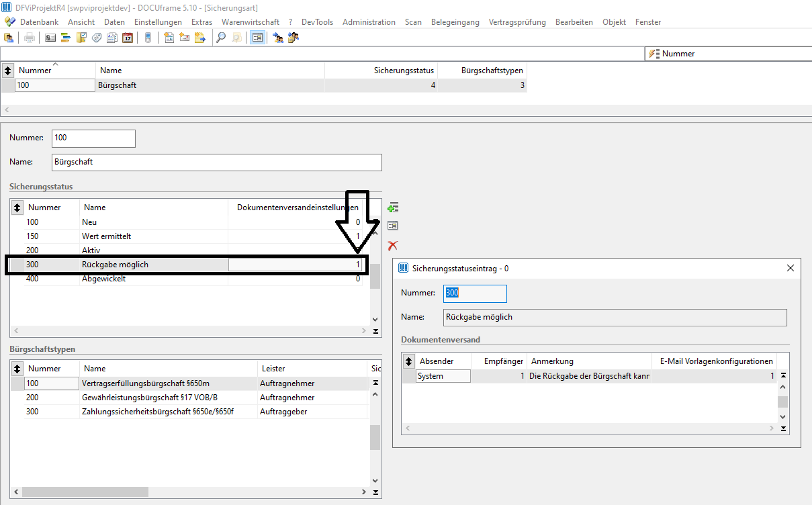The height and width of the screenshot is (505, 812).
Task: Select the Neu status row
Action: (x=187, y=222)
